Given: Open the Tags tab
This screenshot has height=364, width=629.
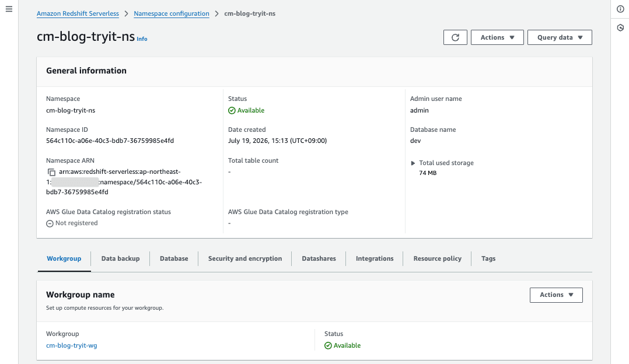Looking at the screenshot, I should coord(488,258).
